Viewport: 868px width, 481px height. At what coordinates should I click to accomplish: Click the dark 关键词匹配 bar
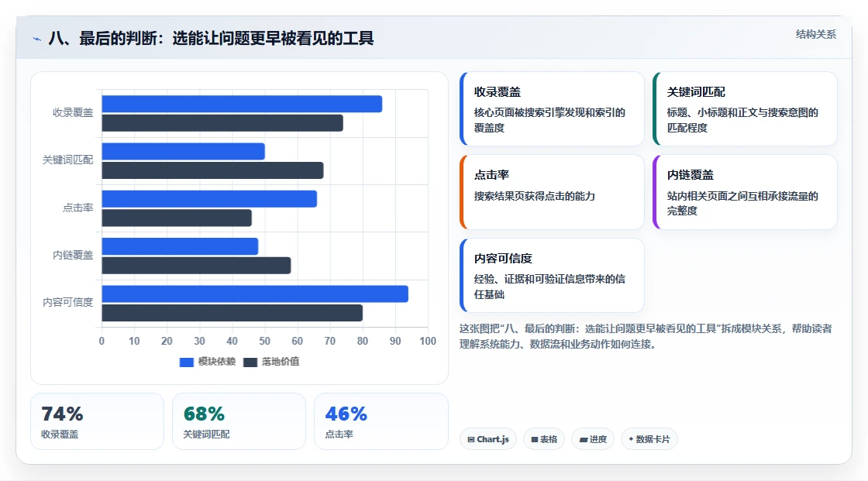click(212, 170)
